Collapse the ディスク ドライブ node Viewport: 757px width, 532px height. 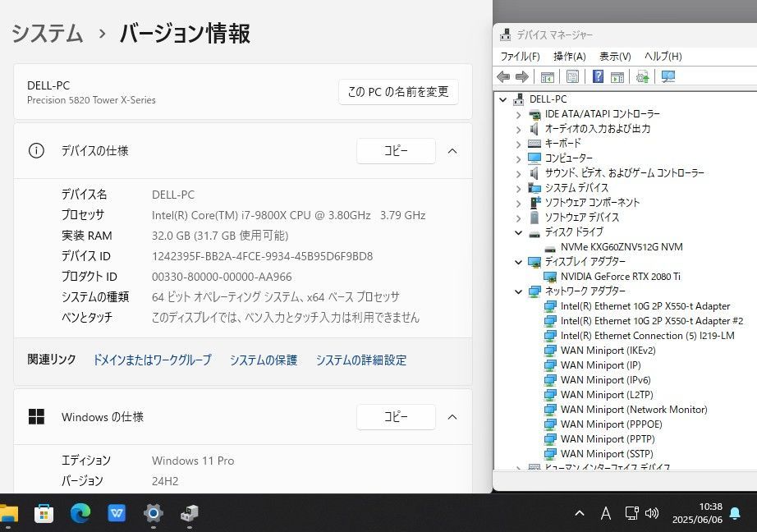(518, 232)
